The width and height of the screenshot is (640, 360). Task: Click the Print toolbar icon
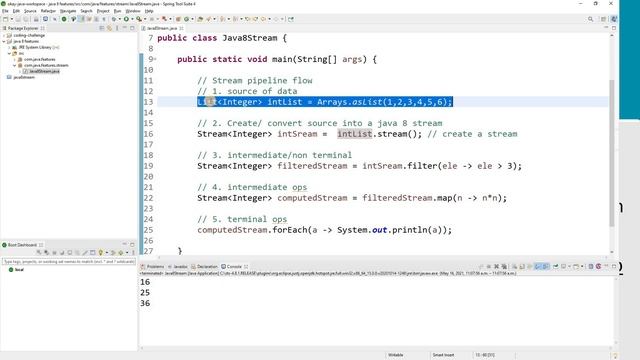click(x=36, y=19)
